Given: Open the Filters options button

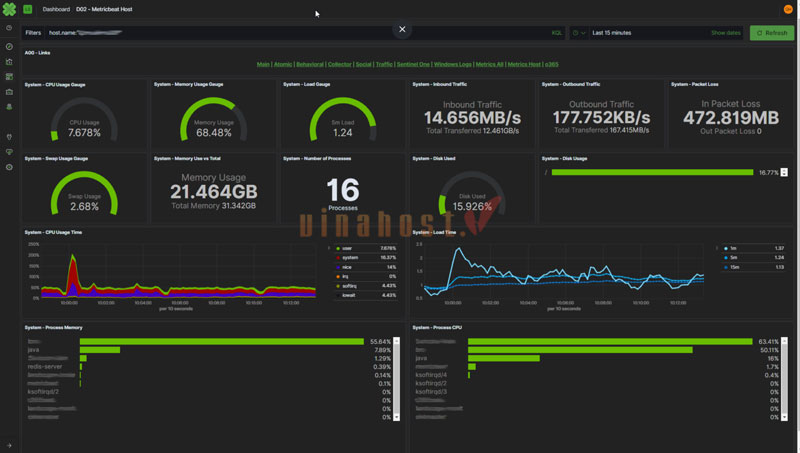Looking at the screenshot, I should (33, 33).
